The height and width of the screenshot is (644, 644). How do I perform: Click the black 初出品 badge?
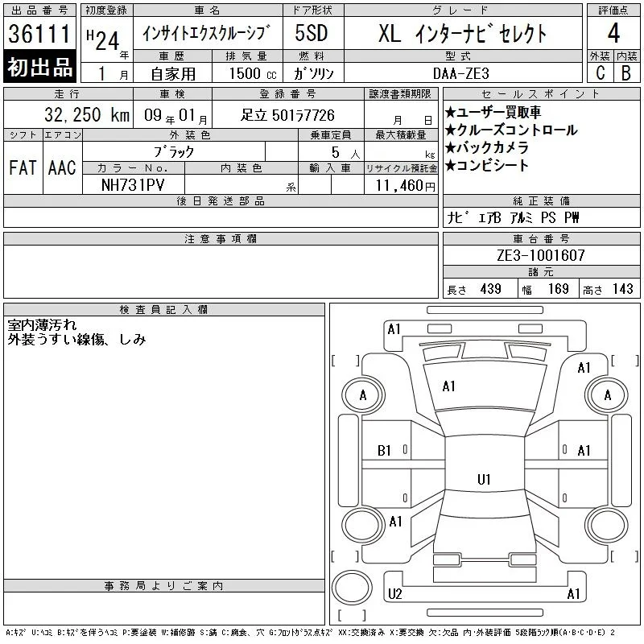click(39, 67)
